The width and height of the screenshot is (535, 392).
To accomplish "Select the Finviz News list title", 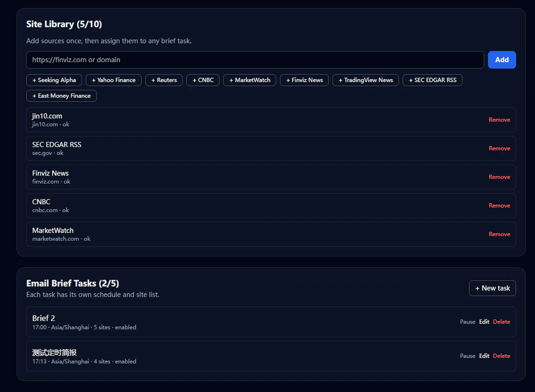I will pos(50,173).
